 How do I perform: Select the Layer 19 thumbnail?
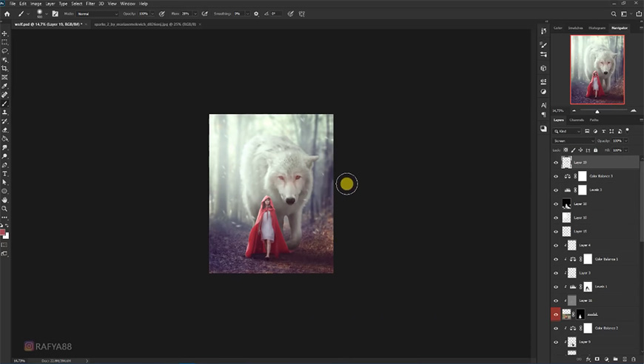coord(566,163)
